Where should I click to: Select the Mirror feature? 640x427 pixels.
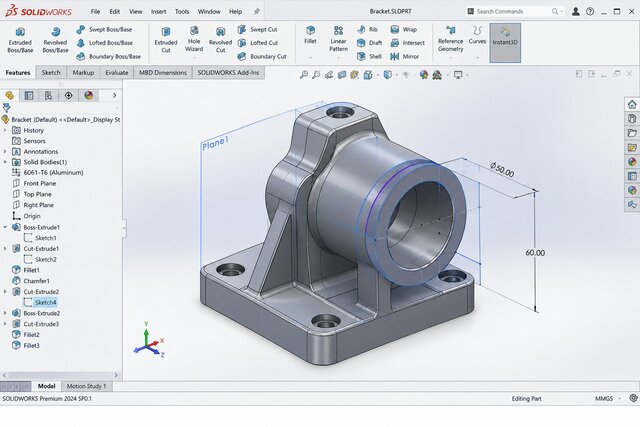point(404,56)
